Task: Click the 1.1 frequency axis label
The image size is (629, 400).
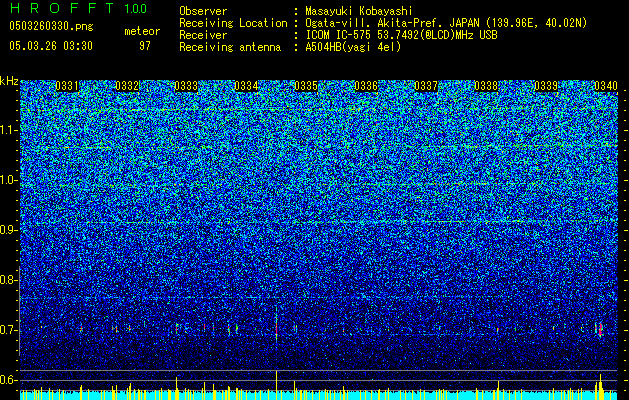Action: [9, 130]
